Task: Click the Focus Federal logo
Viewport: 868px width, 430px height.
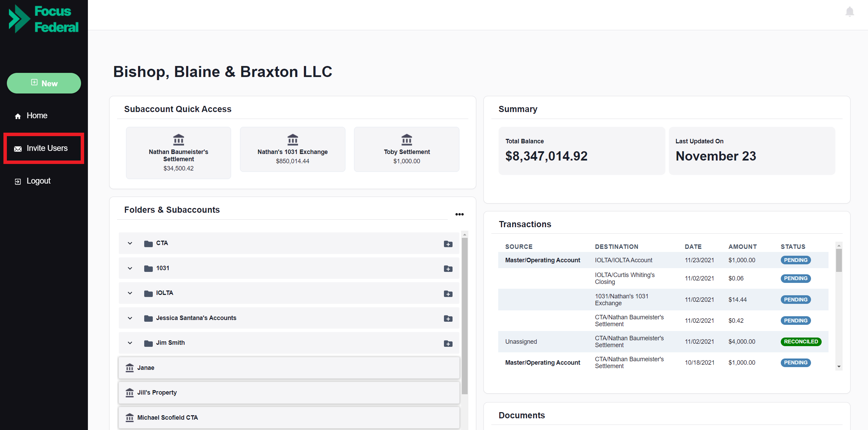Action: 44,19
